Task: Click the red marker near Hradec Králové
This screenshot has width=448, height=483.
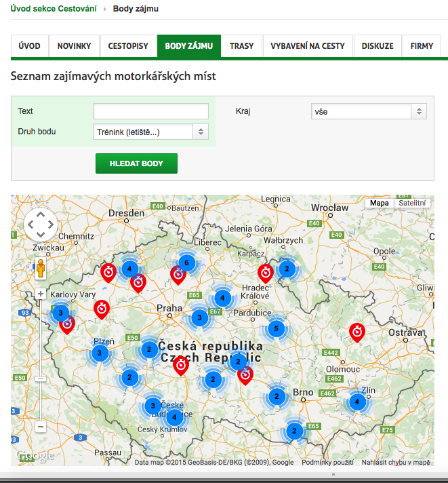Action: pyautogui.click(x=266, y=273)
